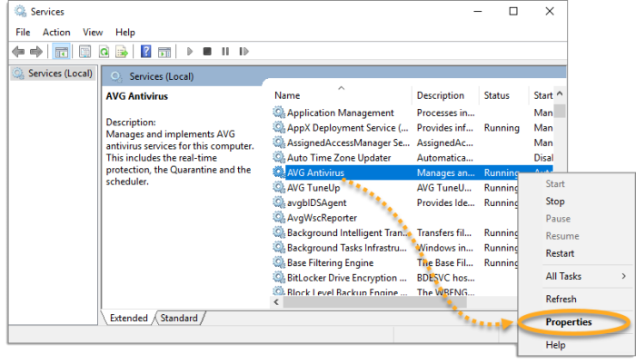Image resolution: width=636 pixels, height=364 pixels.
Task: Open the Help menu in menu bar
Action: 125,32
